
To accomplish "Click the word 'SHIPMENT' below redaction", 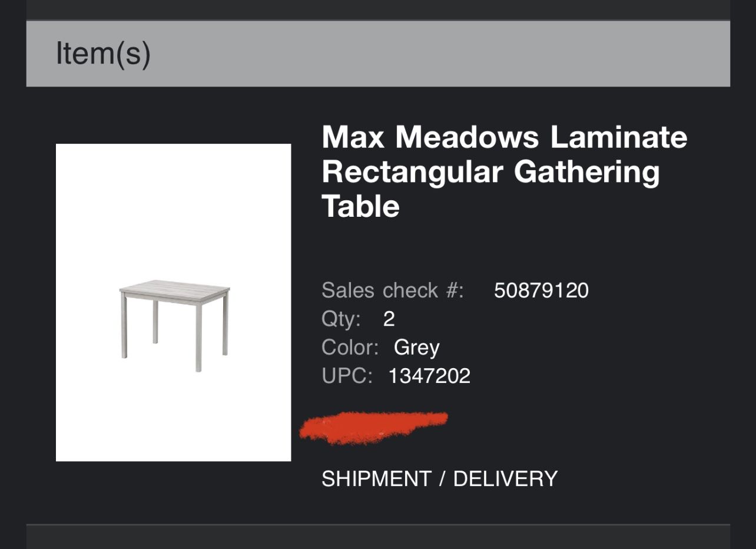I will 376,478.
